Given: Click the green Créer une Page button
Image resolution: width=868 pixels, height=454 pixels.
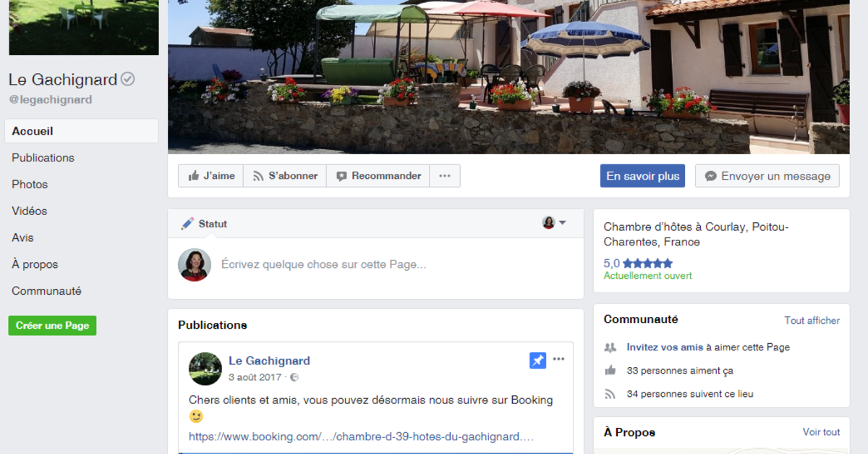Looking at the screenshot, I should coord(52,326).
